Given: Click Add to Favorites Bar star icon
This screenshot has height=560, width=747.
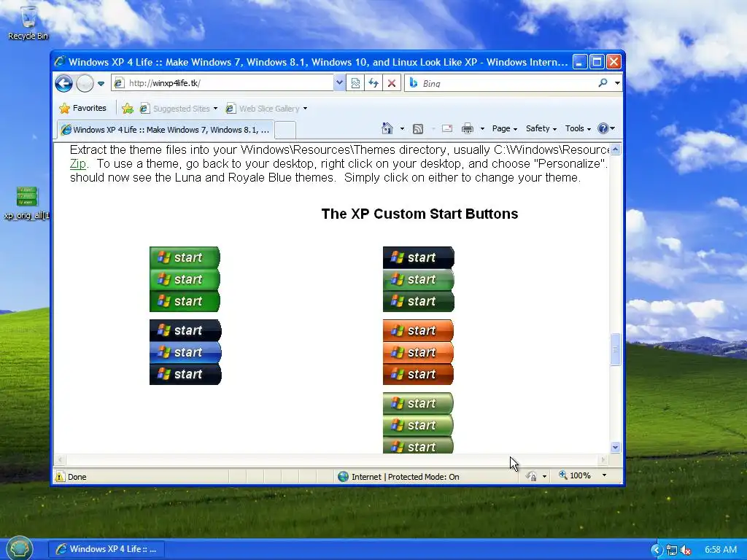Looking at the screenshot, I should pyautogui.click(x=127, y=109).
